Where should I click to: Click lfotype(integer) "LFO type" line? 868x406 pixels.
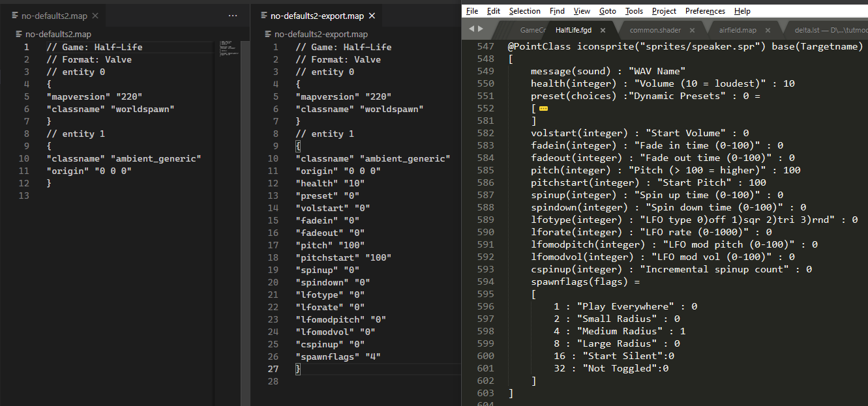(695, 220)
